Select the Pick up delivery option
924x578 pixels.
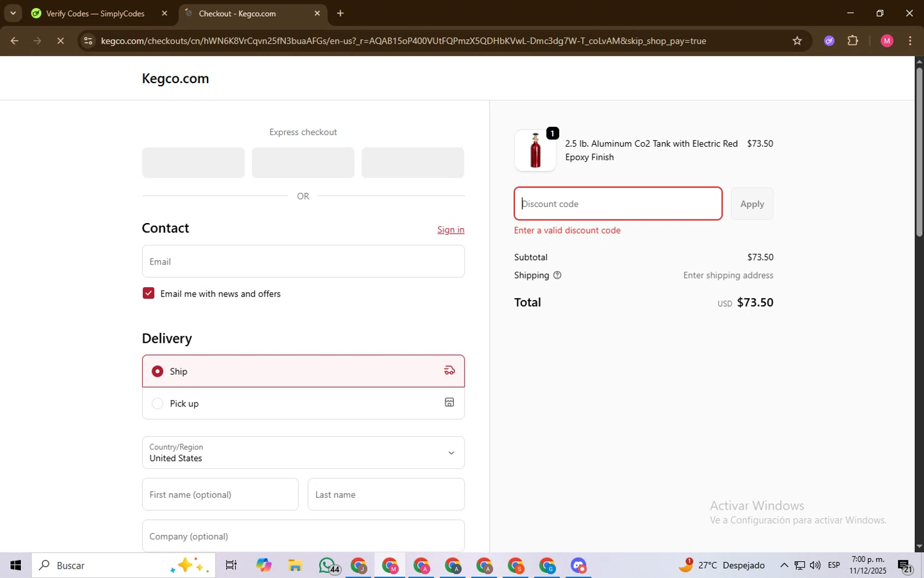click(303, 404)
